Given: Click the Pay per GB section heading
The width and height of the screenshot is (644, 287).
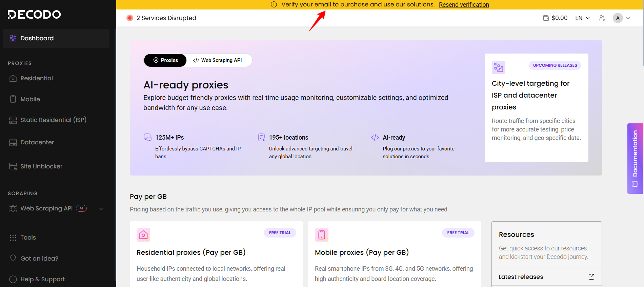Looking at the screenshot, I should coord(148,197).
